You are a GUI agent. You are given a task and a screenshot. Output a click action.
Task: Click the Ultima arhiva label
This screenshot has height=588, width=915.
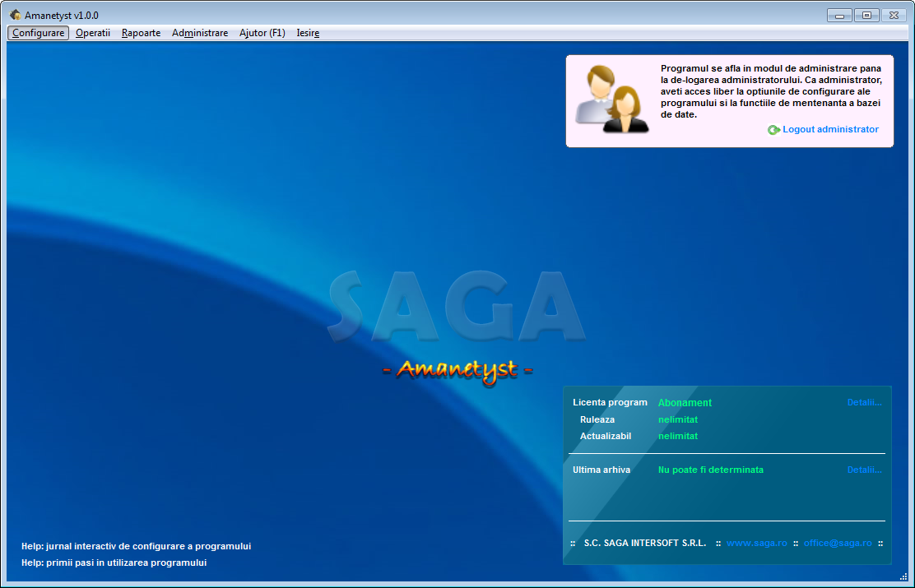(601, 470)
